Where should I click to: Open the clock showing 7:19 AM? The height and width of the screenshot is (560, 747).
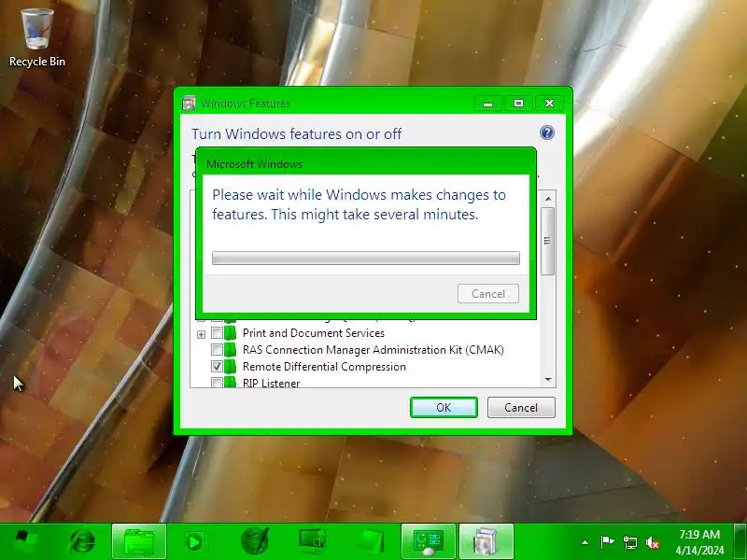699,542
